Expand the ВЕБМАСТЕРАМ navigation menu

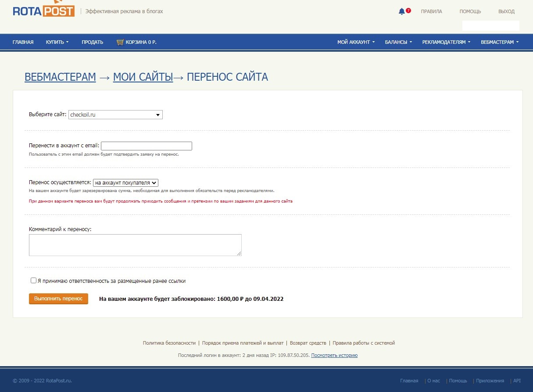click(500, 42)
